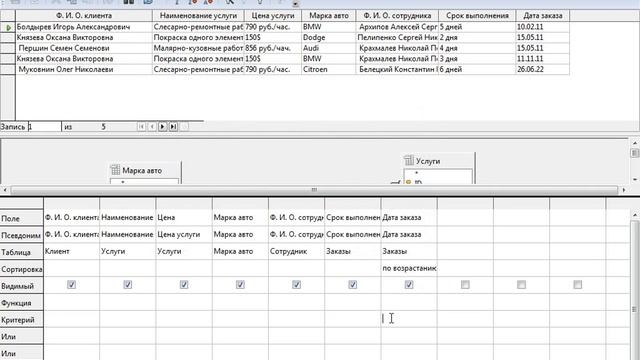Image resolution: width=640 pixels, height=360 pixels.
Task: Select the Dodge cell
Action: [x=329, y=38]
